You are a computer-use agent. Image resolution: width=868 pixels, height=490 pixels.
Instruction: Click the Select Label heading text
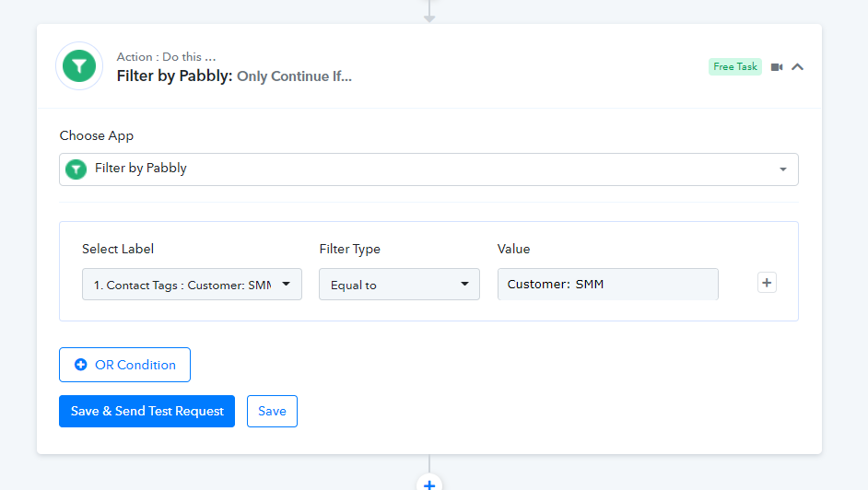click(x=118, y=249)
